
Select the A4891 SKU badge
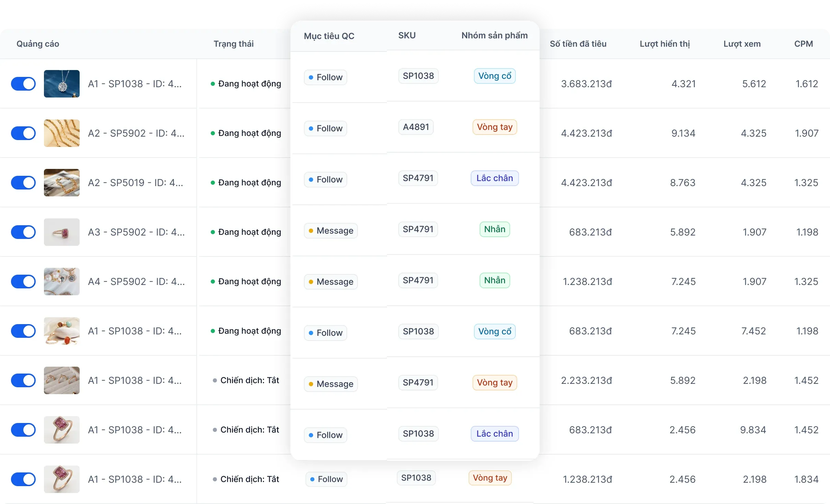coord(416,127)
